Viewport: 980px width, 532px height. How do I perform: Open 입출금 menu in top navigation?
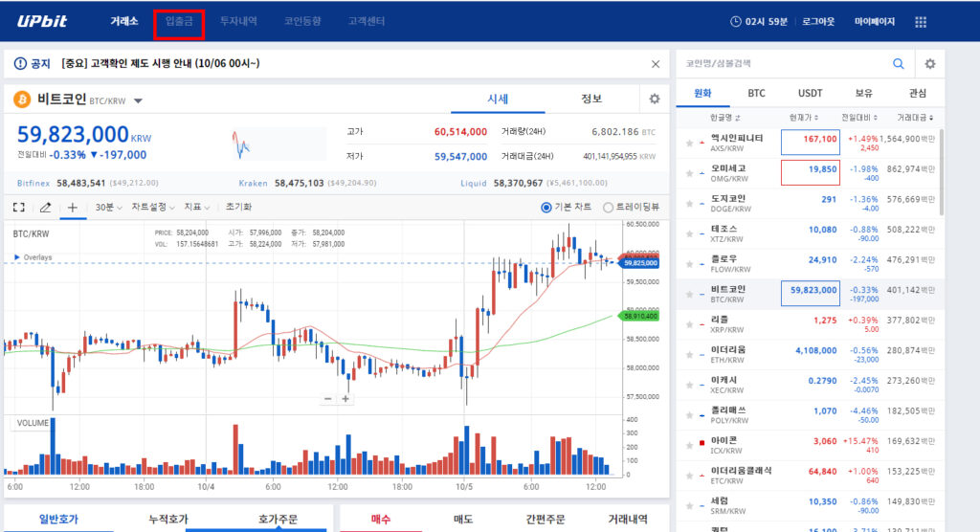click(x=179, y=21)
